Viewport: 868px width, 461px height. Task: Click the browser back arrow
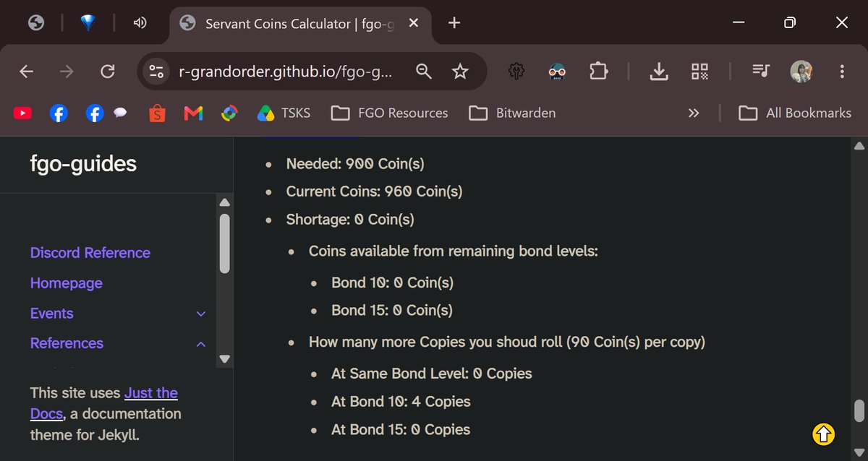[27, 71]
